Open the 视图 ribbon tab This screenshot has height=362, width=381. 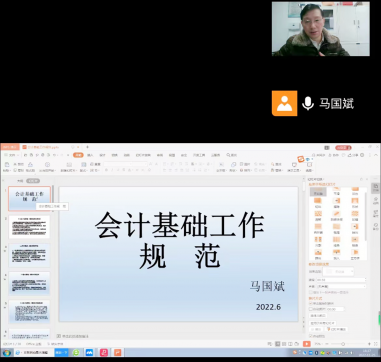point(172,155)
